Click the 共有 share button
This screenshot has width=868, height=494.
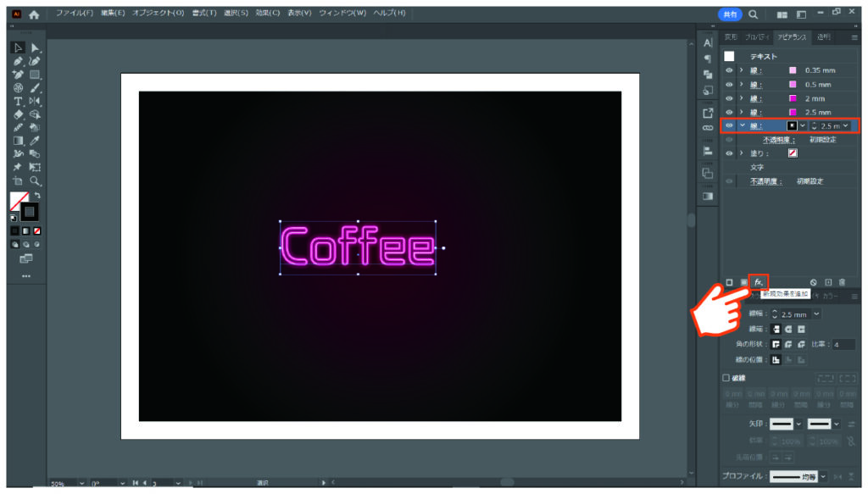[730, 15]
